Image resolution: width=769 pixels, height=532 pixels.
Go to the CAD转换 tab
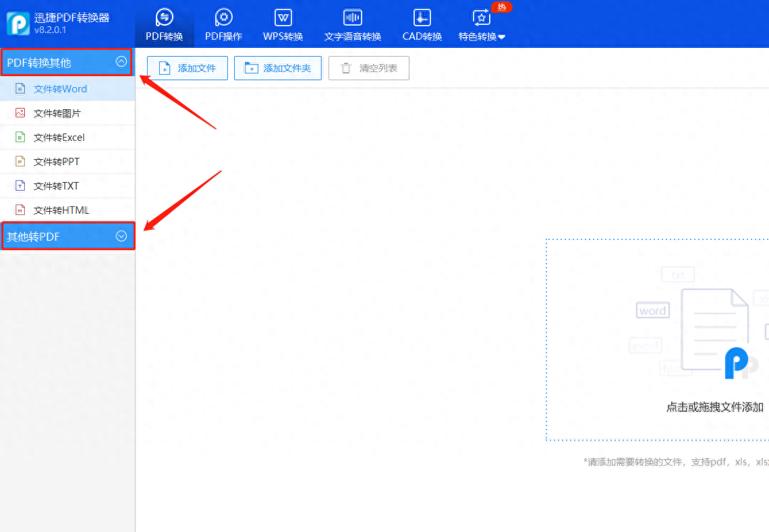(x=422, y=24)
